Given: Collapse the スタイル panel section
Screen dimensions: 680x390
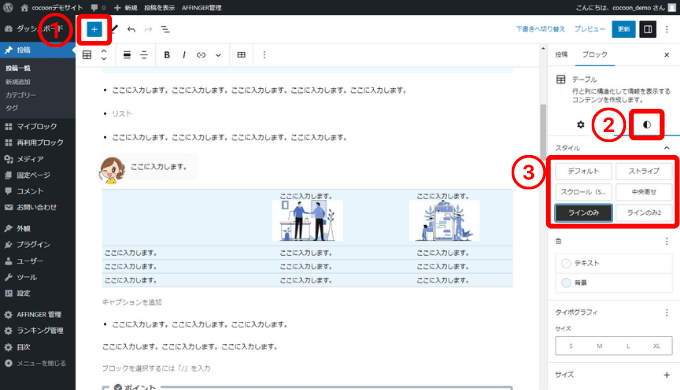Looking at the screenshot, I should (666, 148).
